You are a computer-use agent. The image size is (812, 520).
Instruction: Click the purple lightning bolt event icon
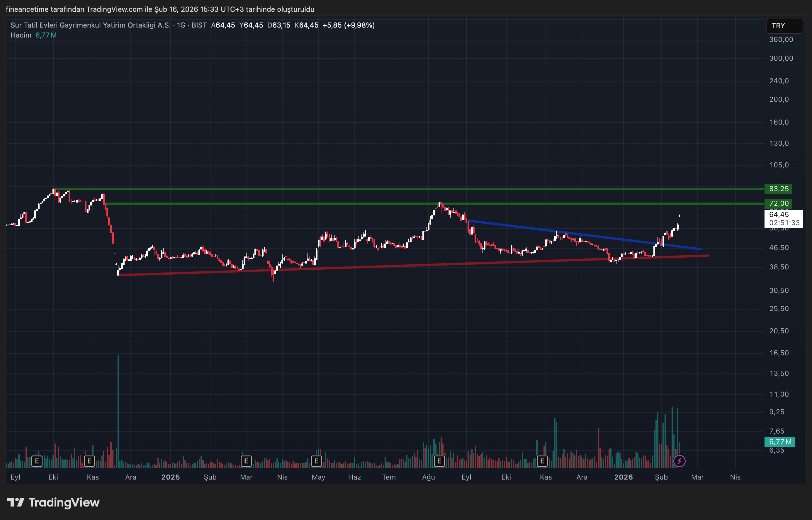click(679, 461)
